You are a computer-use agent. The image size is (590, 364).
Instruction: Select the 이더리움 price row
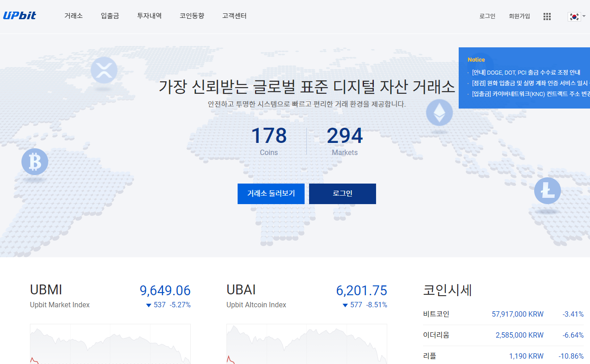[503, 335]
